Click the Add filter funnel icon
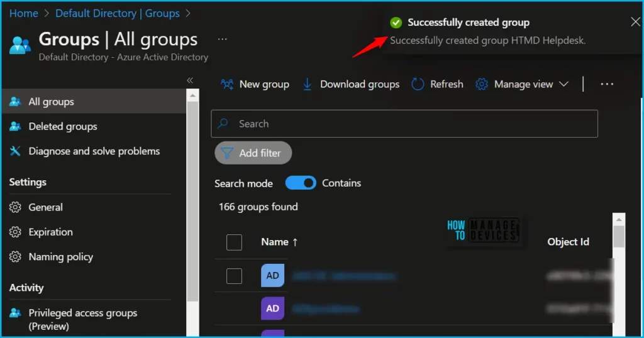The width and height of the screenshot is (644, 338). click(226, 153)
